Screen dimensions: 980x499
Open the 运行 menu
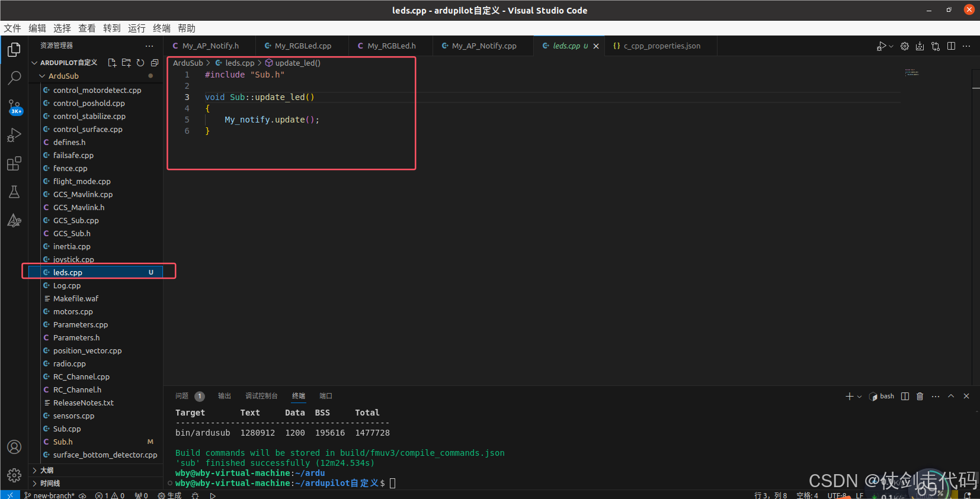click(x=137, y=28)
